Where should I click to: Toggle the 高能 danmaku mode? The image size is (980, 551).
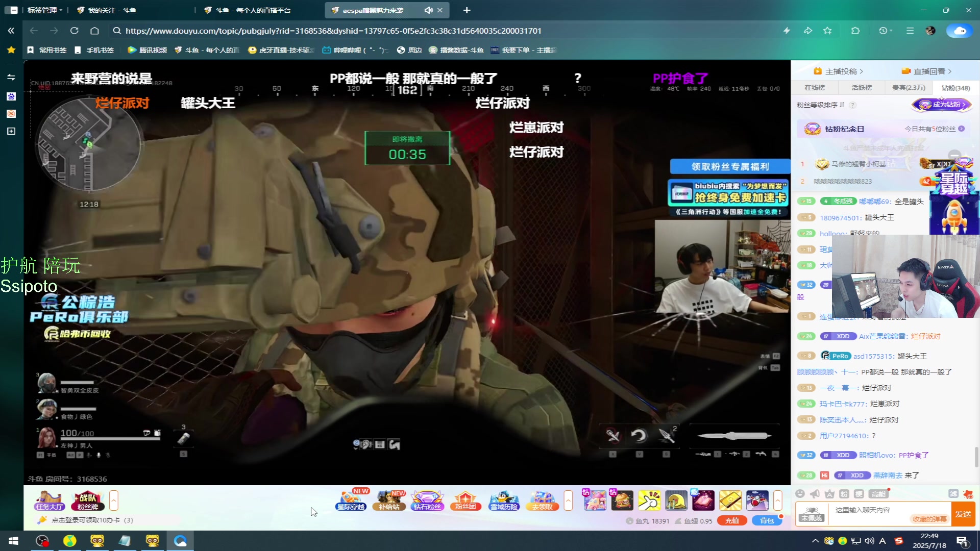point(878,493)
